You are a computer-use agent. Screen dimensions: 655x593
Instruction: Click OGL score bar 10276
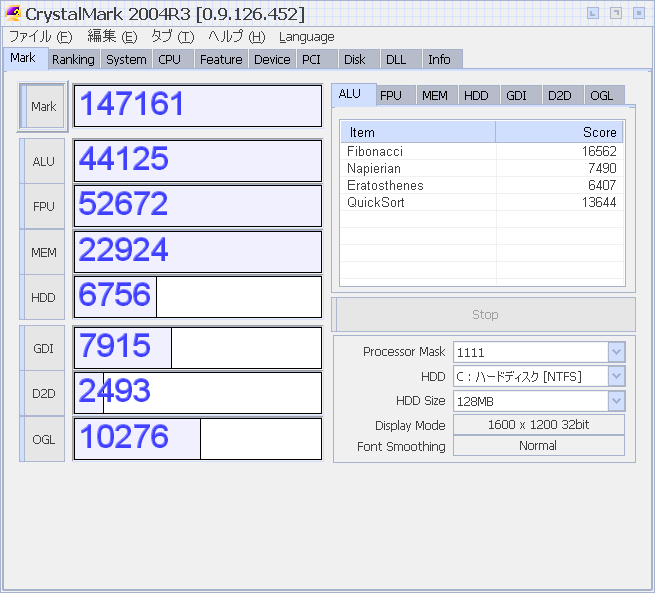pyautogui.click(x=198, y=438)
